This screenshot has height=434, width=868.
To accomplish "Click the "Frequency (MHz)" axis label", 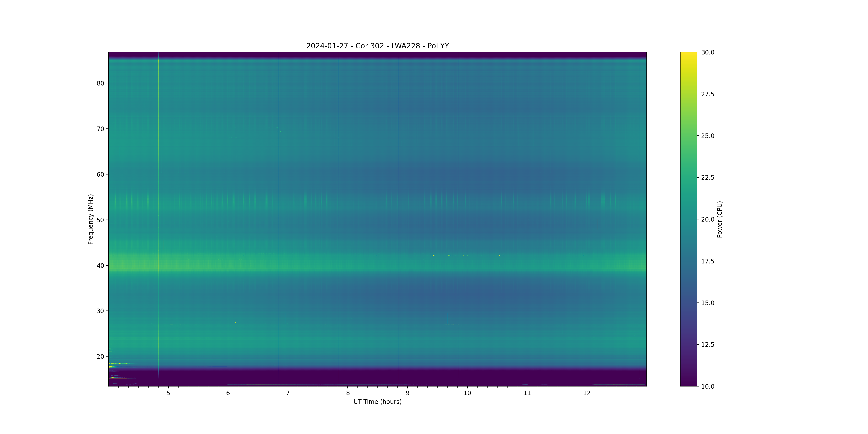I will (90, 219).
